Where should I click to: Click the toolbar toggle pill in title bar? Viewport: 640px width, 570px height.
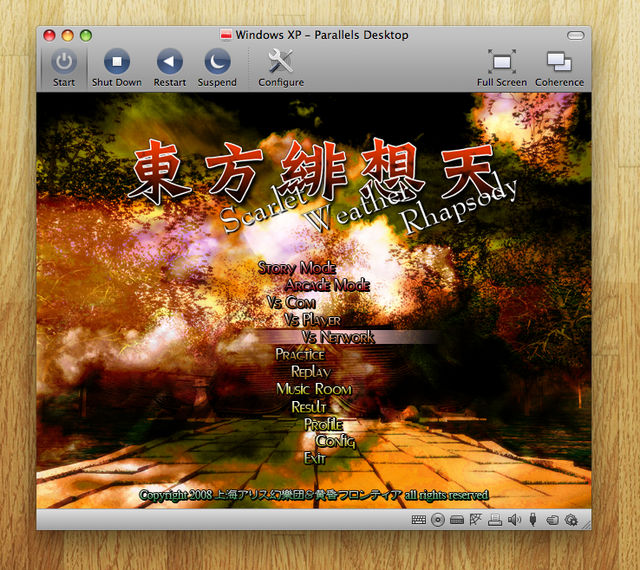(x=573, y=35)
